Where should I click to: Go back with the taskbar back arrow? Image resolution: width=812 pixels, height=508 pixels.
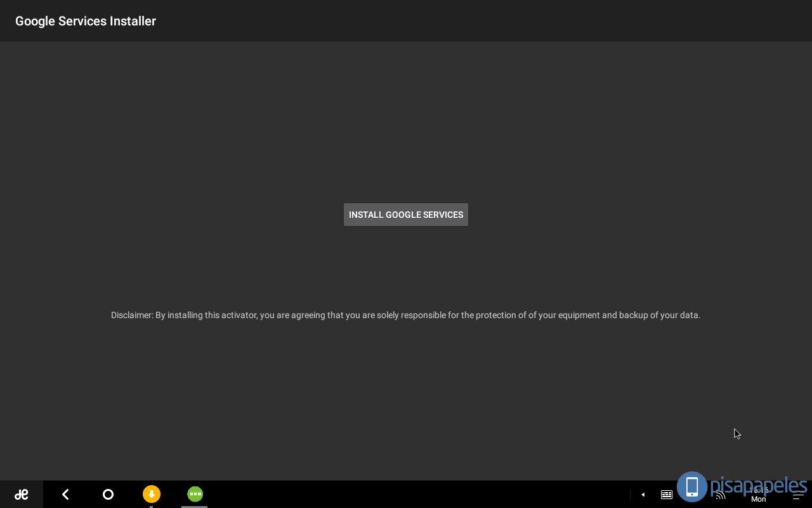[x=65, y=494]
